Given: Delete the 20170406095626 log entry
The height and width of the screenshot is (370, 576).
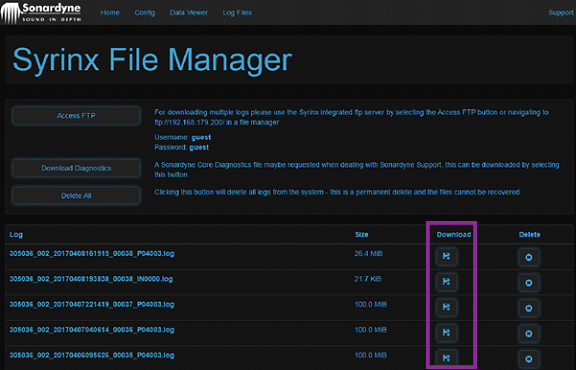Looking at the screenshot, I should point(529,359).
